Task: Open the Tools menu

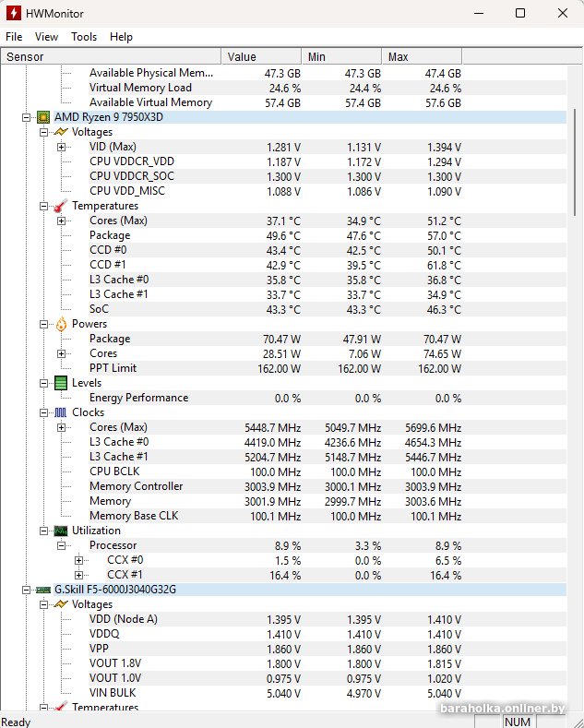Action: click(x=84, y=37)
